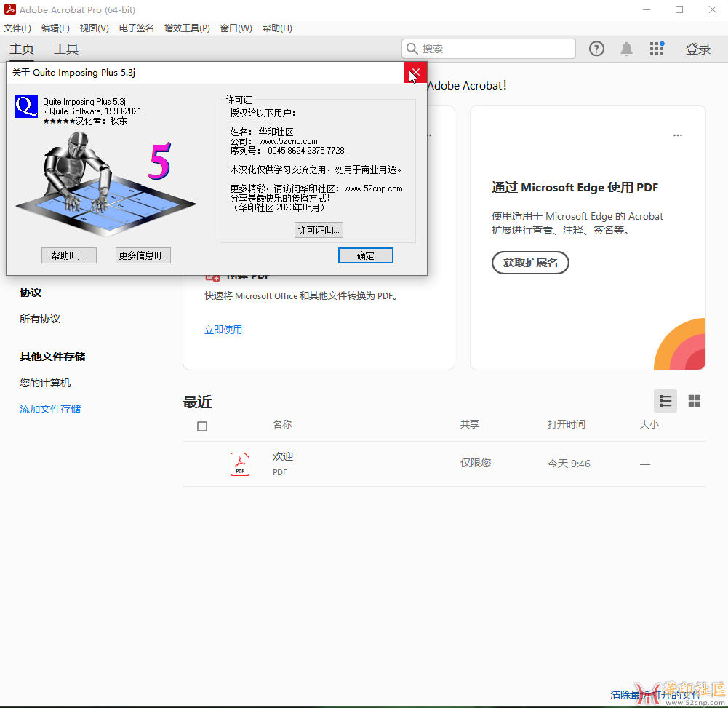The height and width of the screenshot is (708, 728).
Task: Click the 许可证(L)... button
Action: tap(319, 230)
